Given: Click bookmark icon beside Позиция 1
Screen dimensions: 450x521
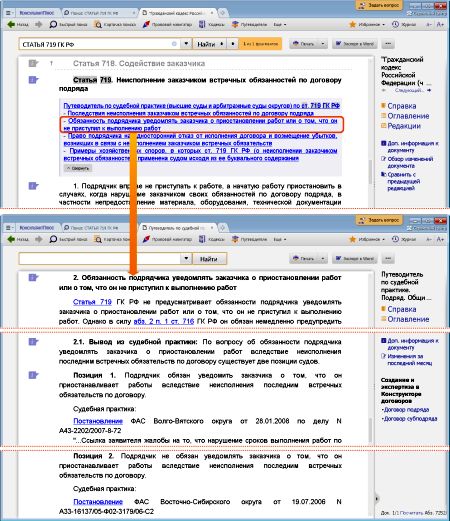Looking at the screenshot, I should (x=33, y=375).
